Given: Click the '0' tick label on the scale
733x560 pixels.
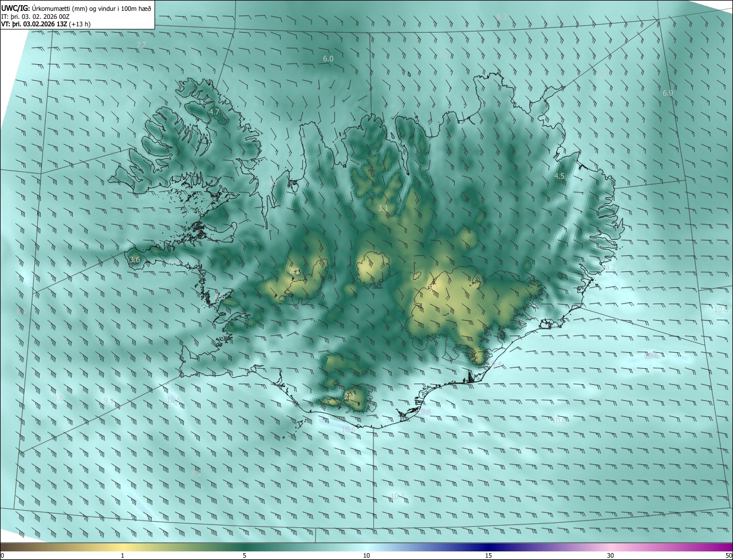Looking at the screenshot, I should (x=2, y=555).
